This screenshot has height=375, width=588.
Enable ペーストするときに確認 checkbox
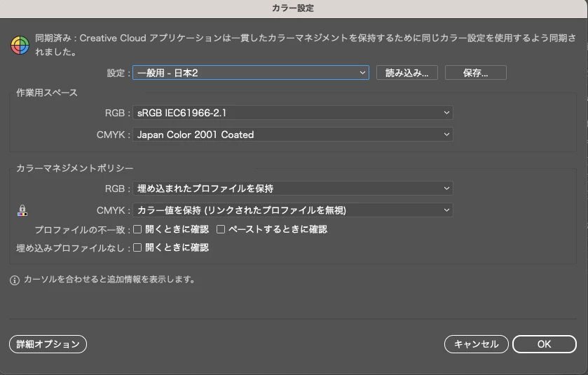[x=221, y=229]
